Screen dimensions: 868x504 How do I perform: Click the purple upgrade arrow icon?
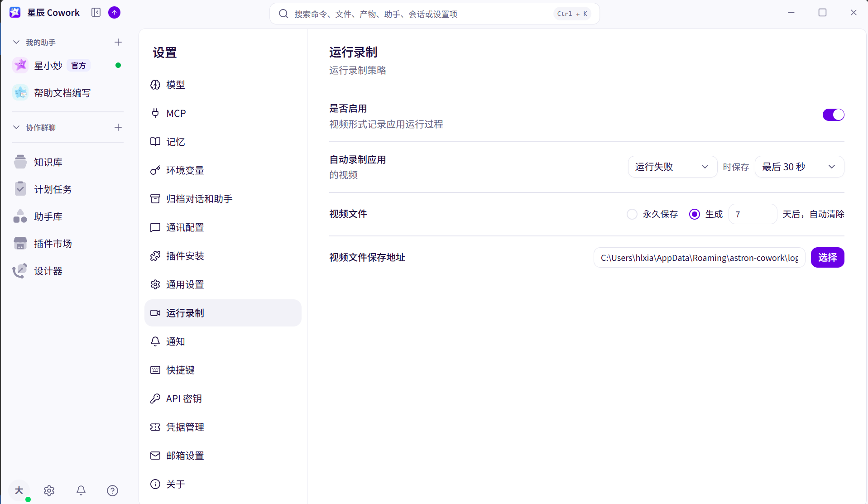[x=115, y=13]
